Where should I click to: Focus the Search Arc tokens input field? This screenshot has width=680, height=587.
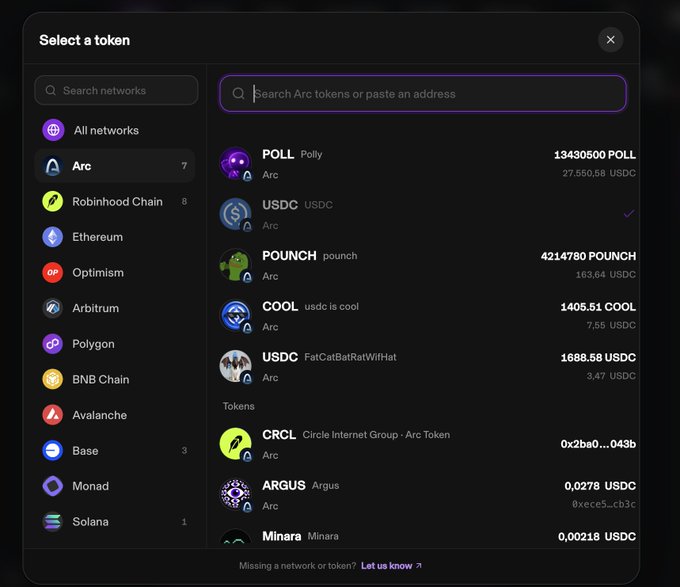[423, 94]
